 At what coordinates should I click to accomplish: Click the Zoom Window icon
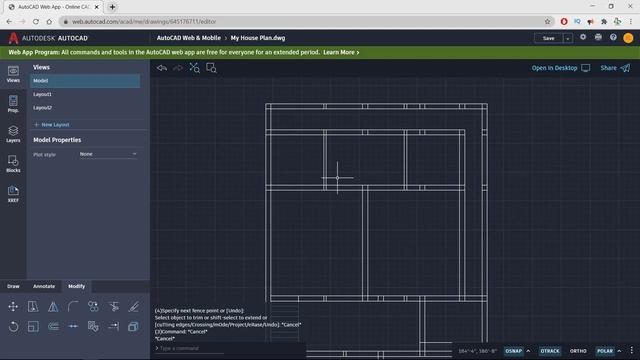click(211, 68)
